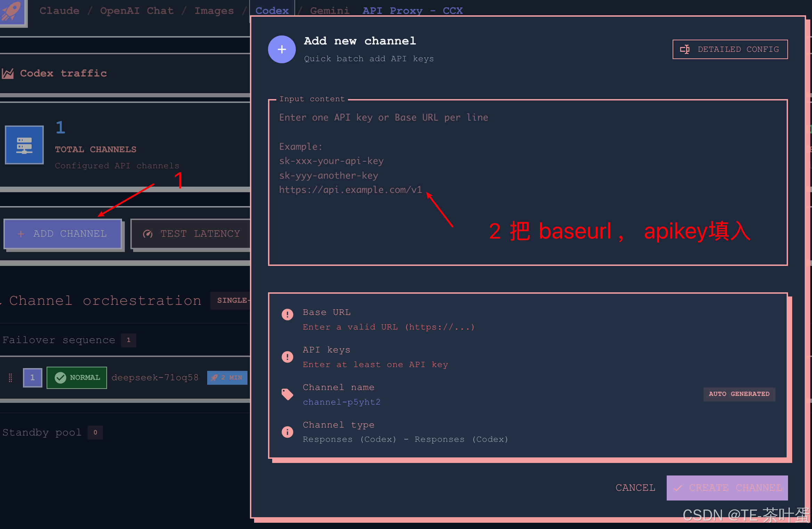812x529 pixels.
Task: Focus the Input content text area
Action: [x=528, y=183]
